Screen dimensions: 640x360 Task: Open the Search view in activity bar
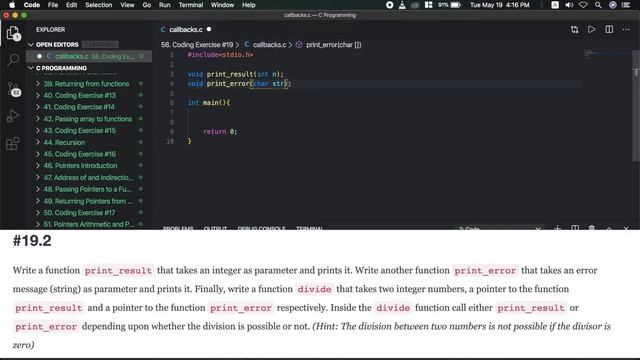[x=13, y=60]
